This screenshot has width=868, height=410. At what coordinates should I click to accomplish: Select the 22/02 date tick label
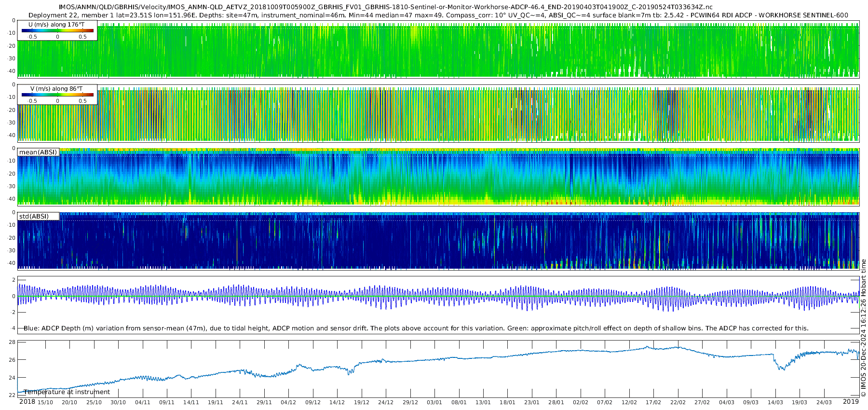(678, 402)
